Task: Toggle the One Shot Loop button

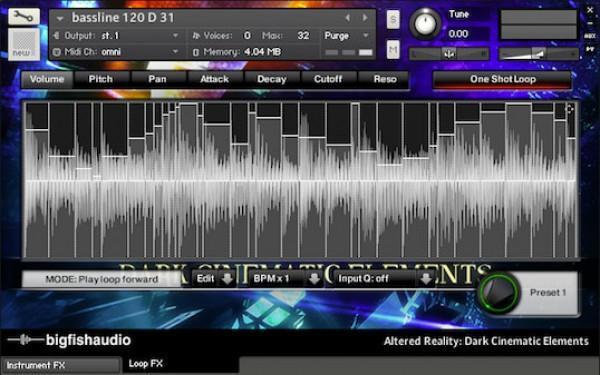Action: (x=502, y=80)
